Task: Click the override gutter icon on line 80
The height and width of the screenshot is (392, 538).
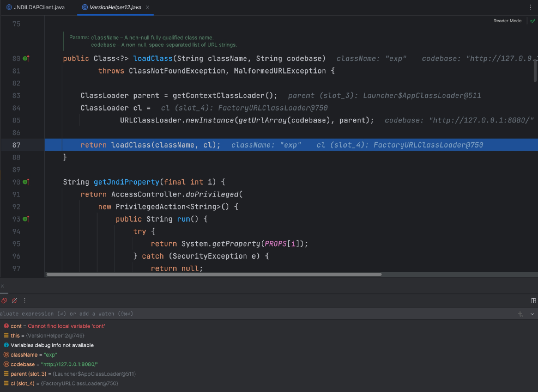Action: pos(26,59)
